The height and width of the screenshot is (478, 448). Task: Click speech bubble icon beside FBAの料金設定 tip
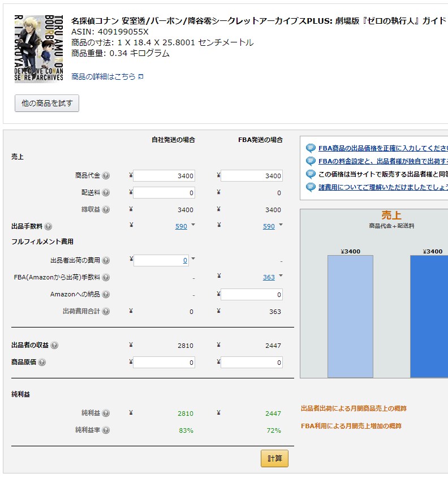click(311, 161)
